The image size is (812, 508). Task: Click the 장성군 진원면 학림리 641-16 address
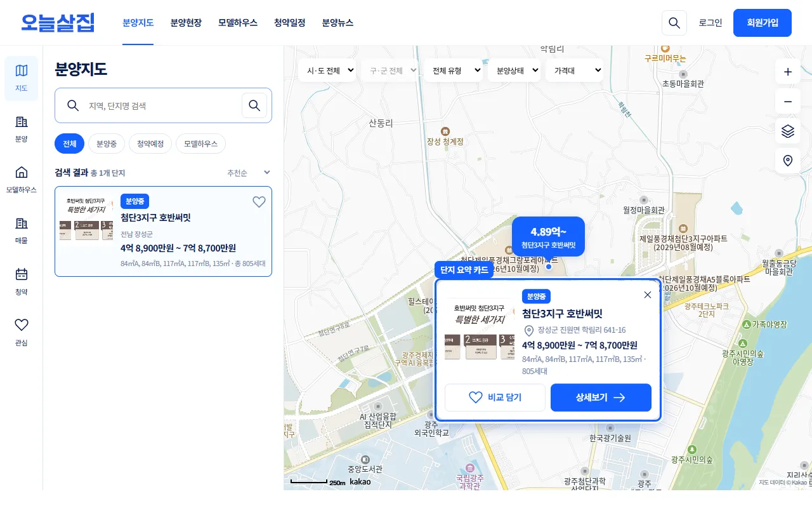coord(582,330)
